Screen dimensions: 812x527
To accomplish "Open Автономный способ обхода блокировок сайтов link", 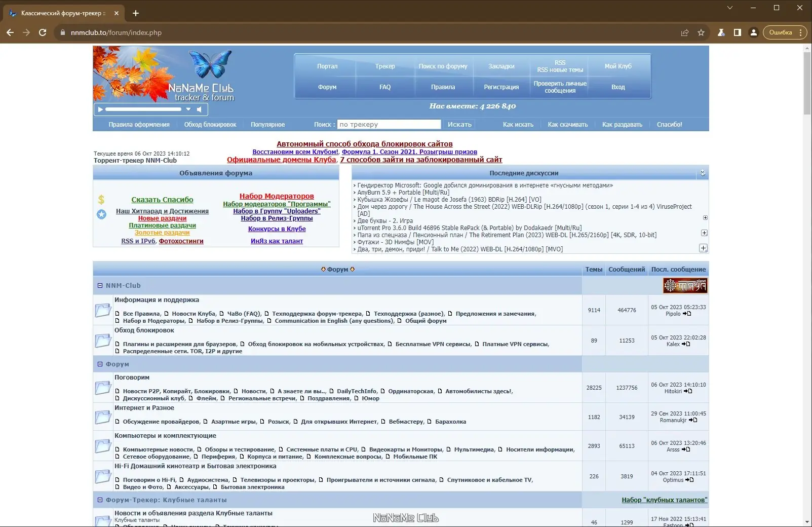I will [x=365, y=144].
